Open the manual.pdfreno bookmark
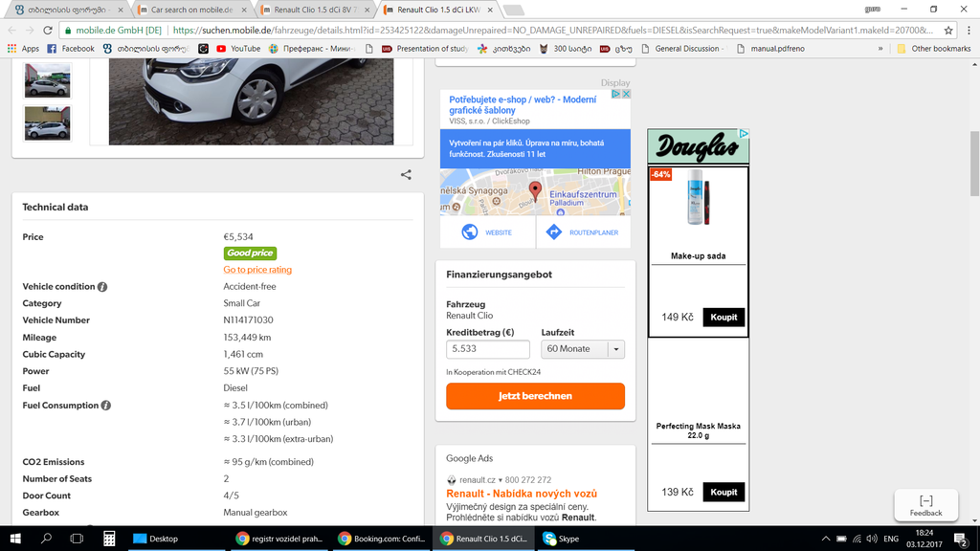980x551 pixels. 770,49
